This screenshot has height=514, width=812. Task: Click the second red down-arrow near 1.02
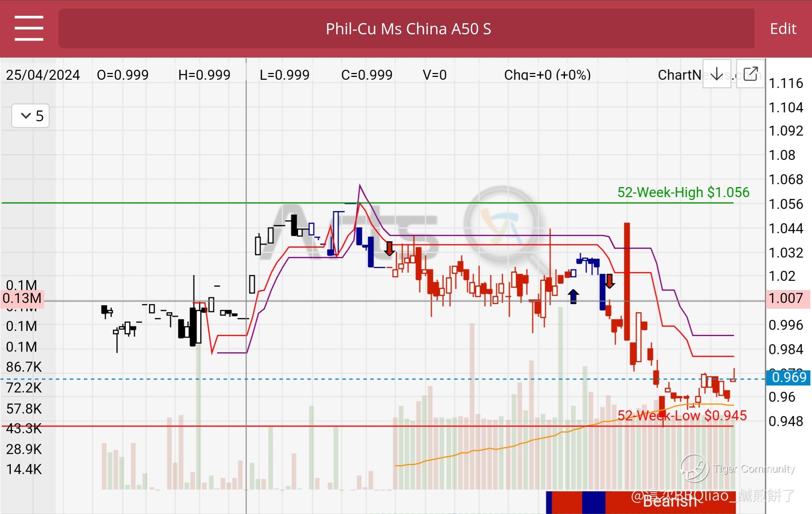(x=610, y=281)
